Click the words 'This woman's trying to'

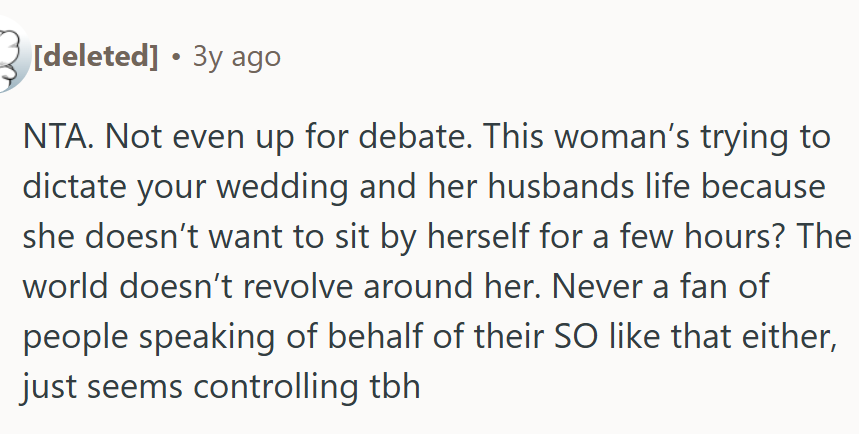pos(641,139)
